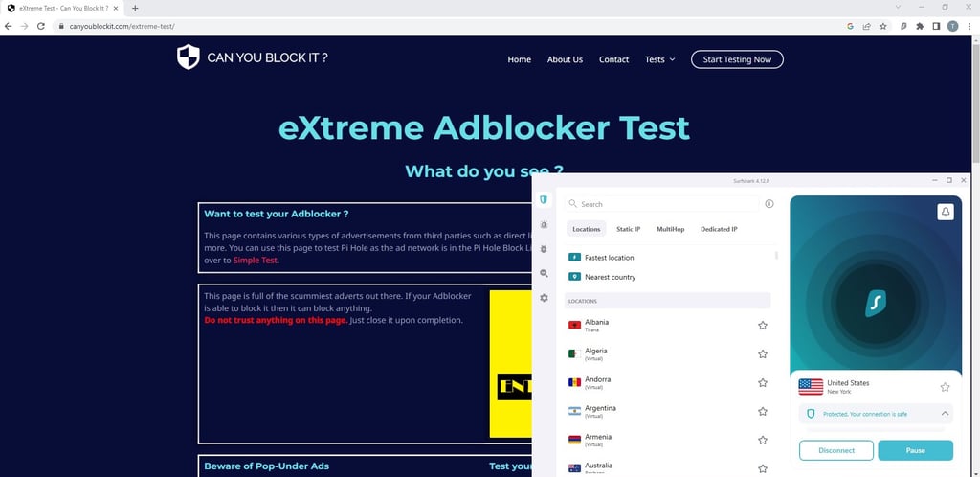The height and width of the screenshot is (477, 980).
Task: Click the site lock icon in address bar
Action: (61, 26)
